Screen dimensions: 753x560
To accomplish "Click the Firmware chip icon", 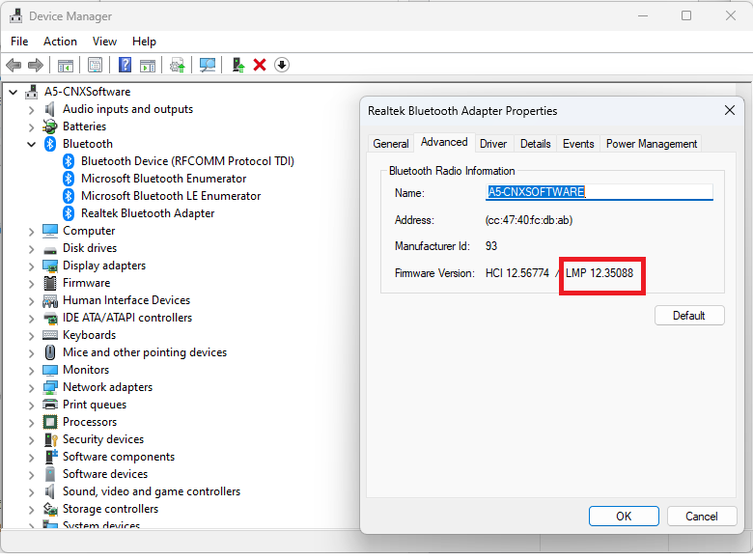I will (x=50, y=283).
